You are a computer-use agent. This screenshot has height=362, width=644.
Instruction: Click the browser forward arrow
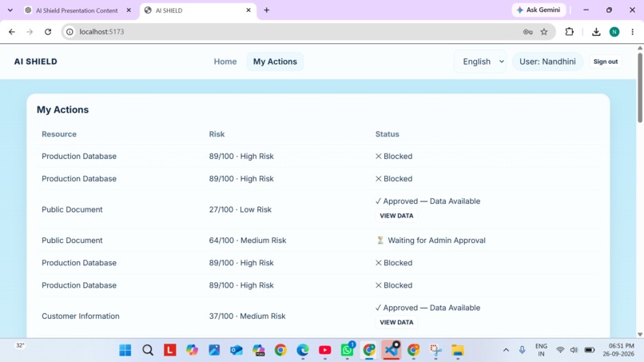(30, 32)
